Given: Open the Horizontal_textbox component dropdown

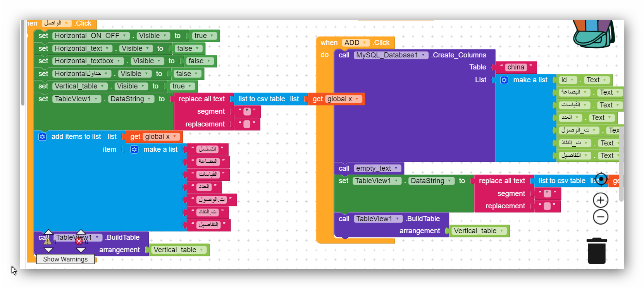Looking at the screenshot, I should click(x=88, y=61).
